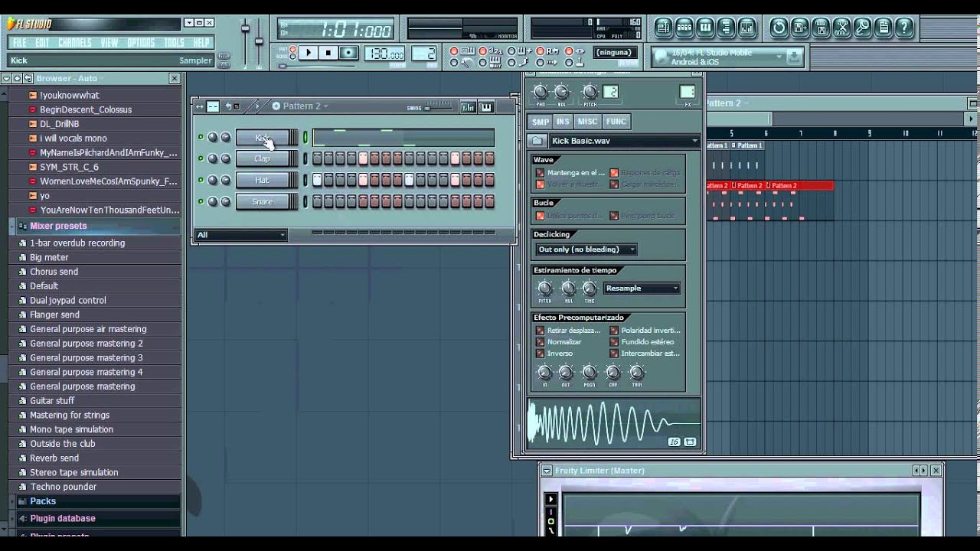Viewport: 980px width, 551px height.
Task: Toggle the Fundido estéreo checkbox
Action: coord(614,342)
